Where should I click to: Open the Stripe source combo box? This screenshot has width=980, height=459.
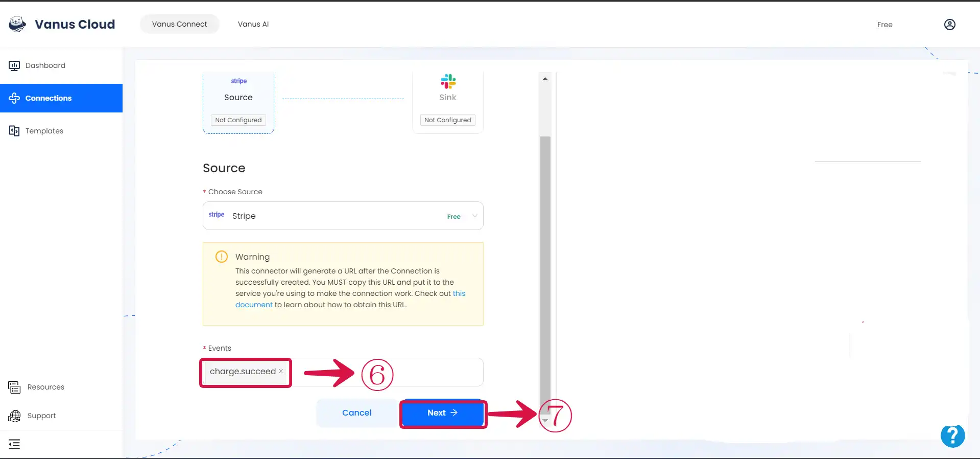(343, 216)
